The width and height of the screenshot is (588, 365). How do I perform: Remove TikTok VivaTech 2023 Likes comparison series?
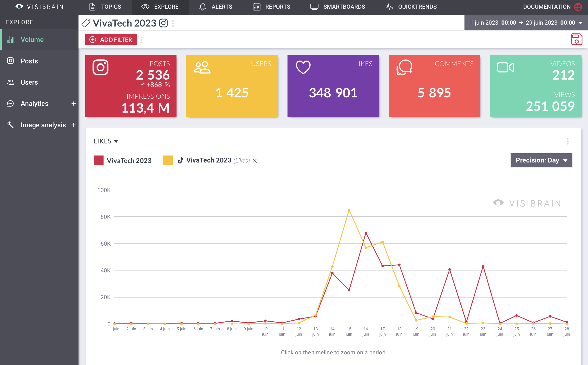[x=255, y=161]
